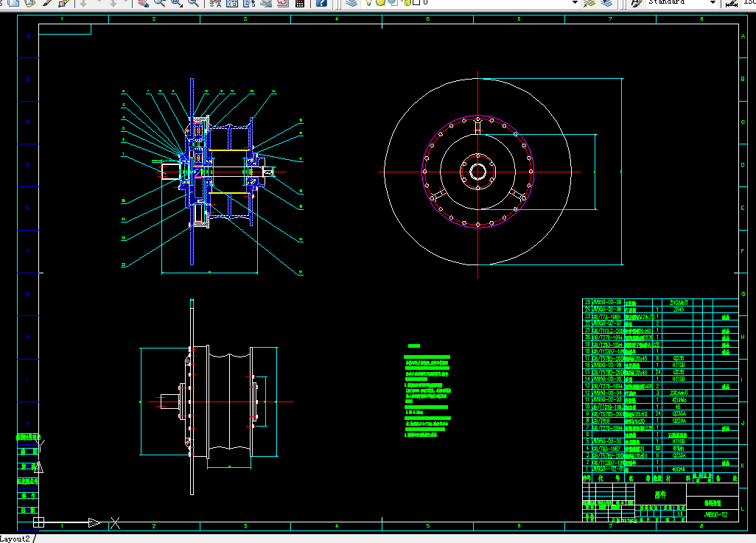Select the 1:1 scale value in the title block
Image resolution: width=756 pixels, height=543 pixels.
tap(680, 514)
